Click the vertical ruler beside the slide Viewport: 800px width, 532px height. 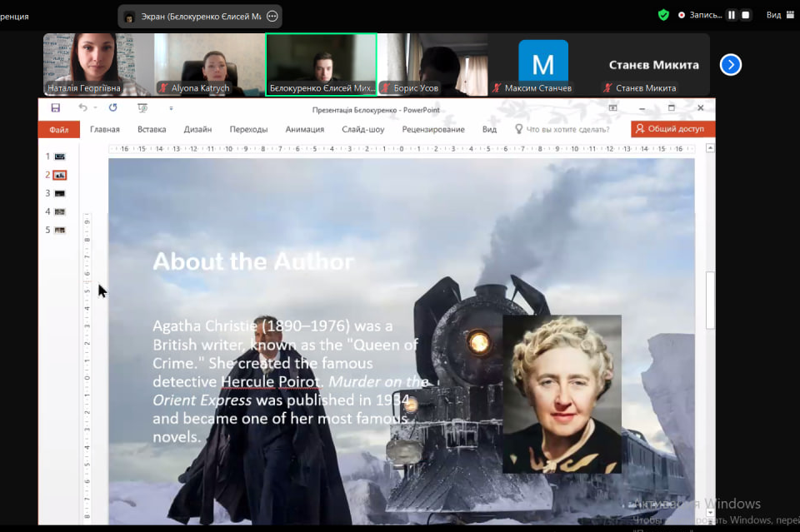[87, 367]
